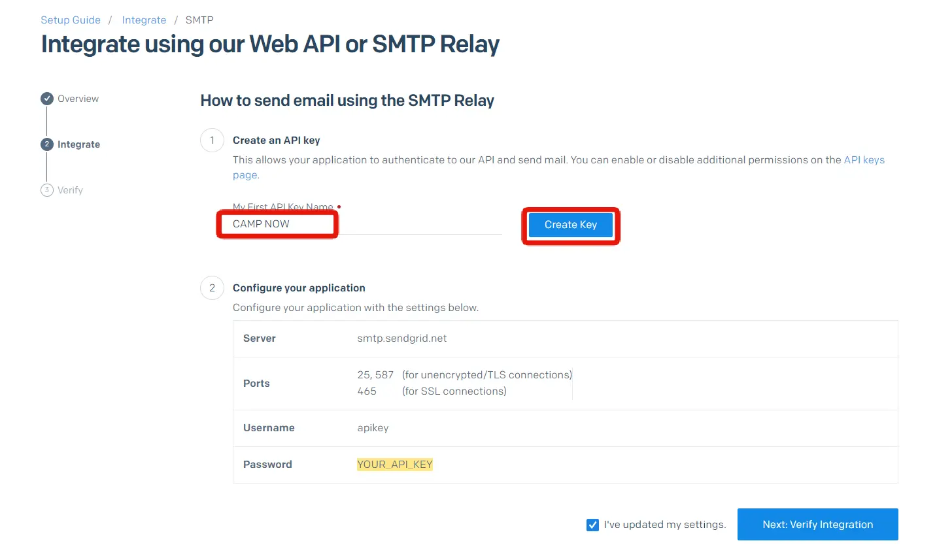
Task: Select the Integrate step circle numbered 2
Action: tap(46, 144)
